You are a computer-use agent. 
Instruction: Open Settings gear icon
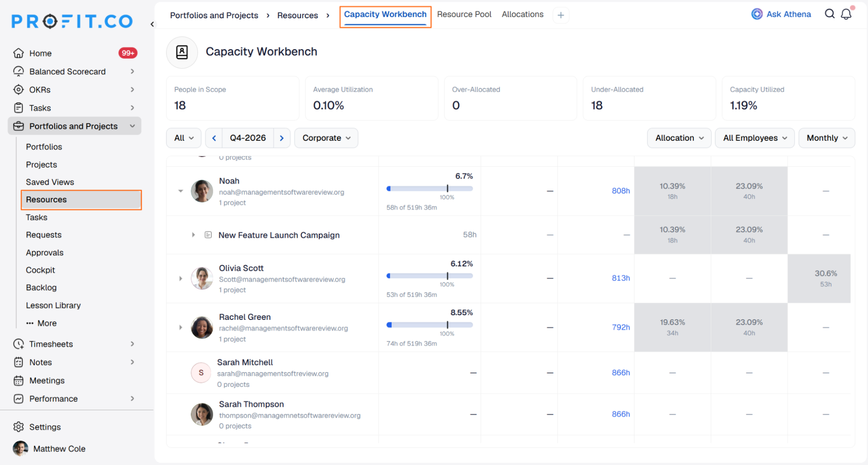click(18, 427)
